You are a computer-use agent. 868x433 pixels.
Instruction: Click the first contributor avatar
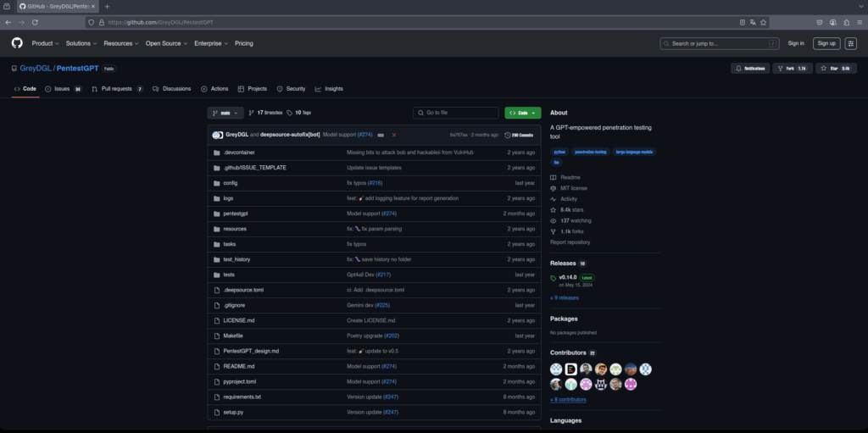[556, 369]
